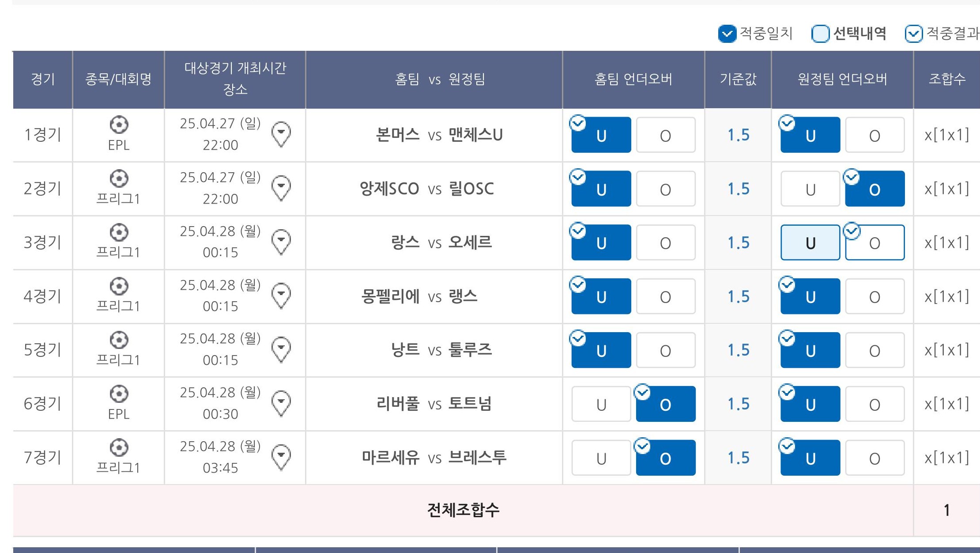This screenshot has width=980, height=553.
Task: Toggle the 적중결과 checkbox
Action: [x=913, y=34]
